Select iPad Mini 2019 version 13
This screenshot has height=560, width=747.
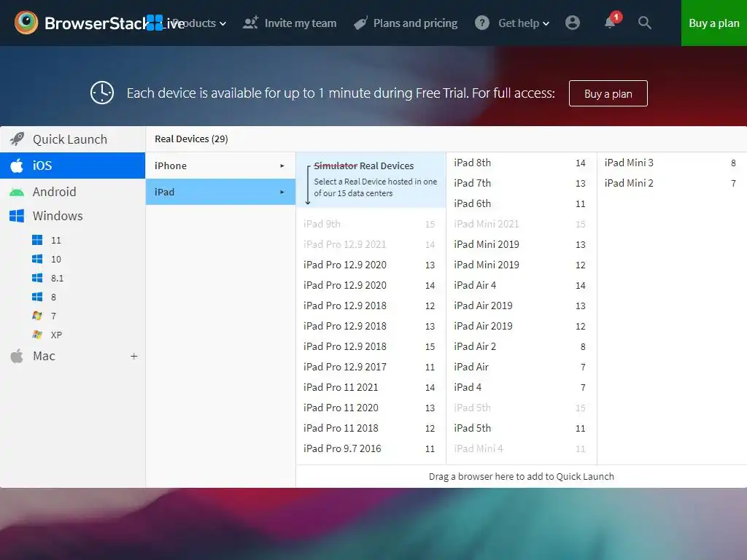tap(519, 244)
